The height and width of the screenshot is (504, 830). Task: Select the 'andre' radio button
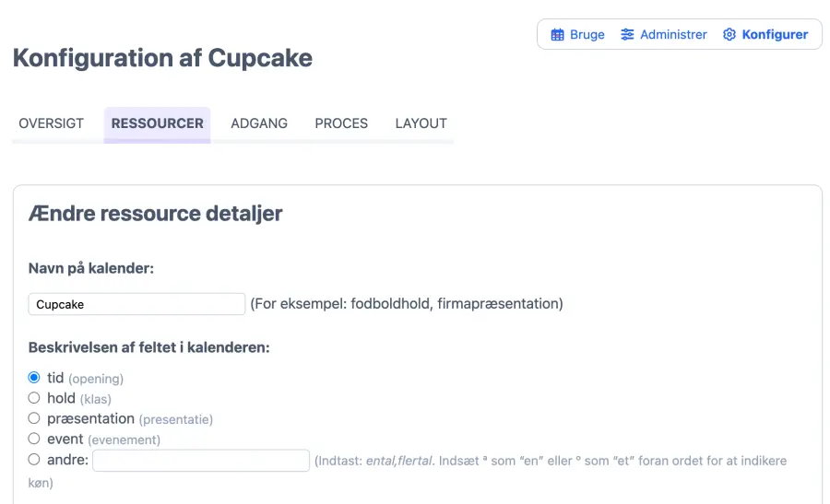coord(34,459)
